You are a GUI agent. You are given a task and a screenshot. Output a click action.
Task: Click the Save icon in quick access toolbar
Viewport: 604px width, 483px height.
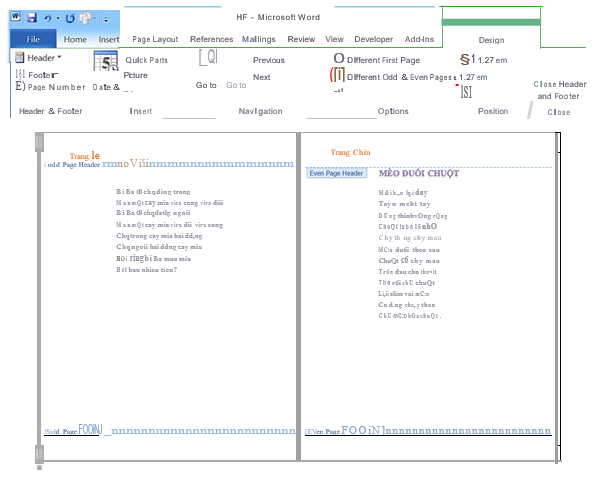coord(32,18)
